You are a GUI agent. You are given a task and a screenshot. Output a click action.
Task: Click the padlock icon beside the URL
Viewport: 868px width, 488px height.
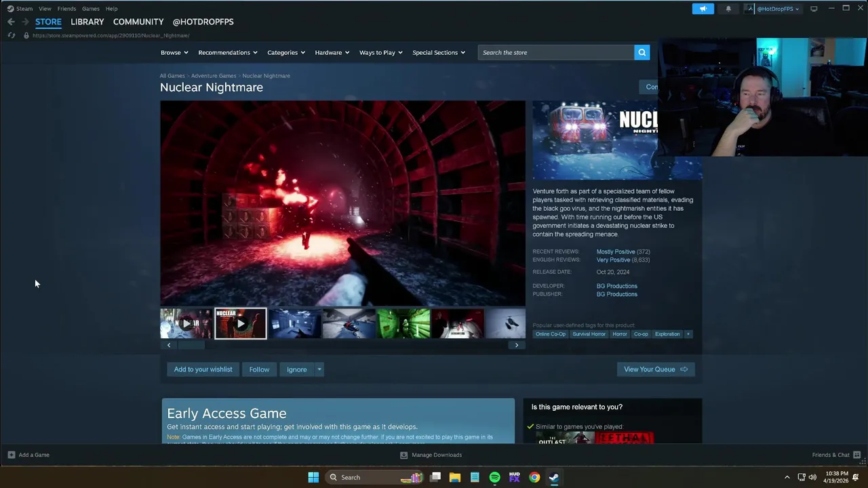click(26, 35)
